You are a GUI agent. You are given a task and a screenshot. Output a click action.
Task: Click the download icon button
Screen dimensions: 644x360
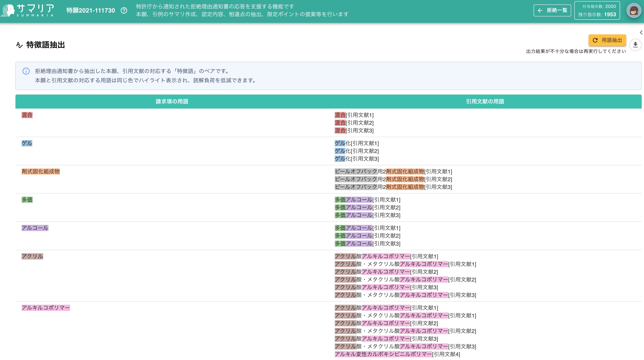pos(635,45)
